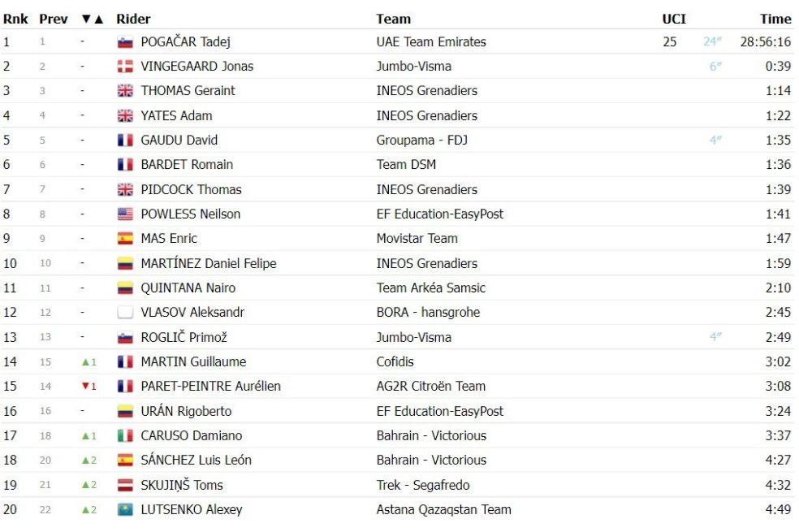Click the 24″ bonus seconds for Pogačar
Screen dimensions: 799x532
point(712,41)
